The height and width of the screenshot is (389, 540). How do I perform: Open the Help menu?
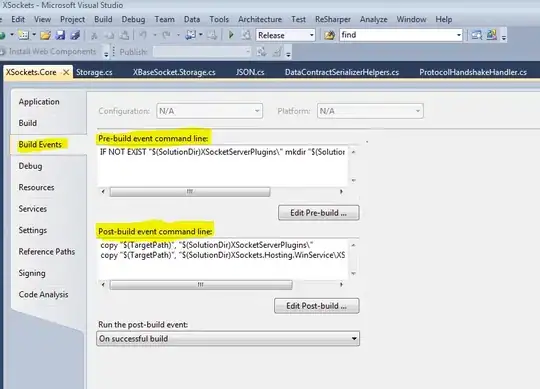pyautogui.click(x=444, y=19)
